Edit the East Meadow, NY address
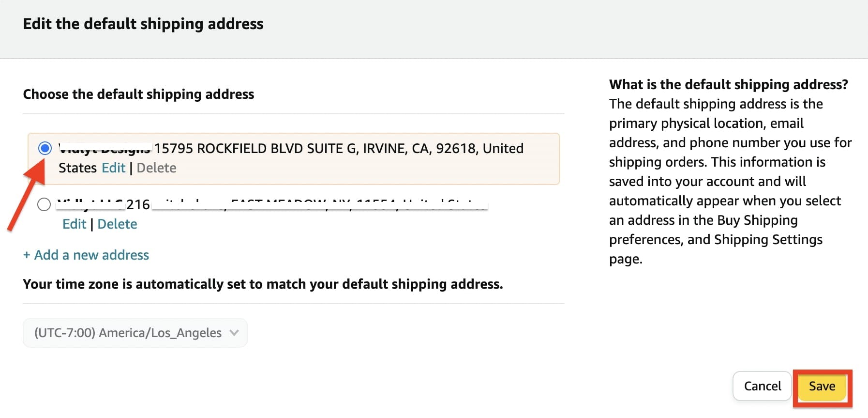Screen dimensions: 868x418 (x=74, y=224)
